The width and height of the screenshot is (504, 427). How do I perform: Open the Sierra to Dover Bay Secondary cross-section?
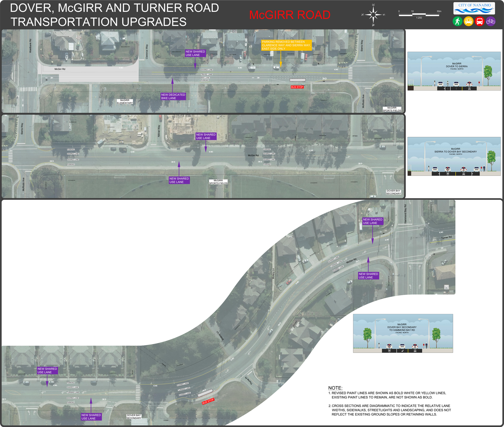454,156
